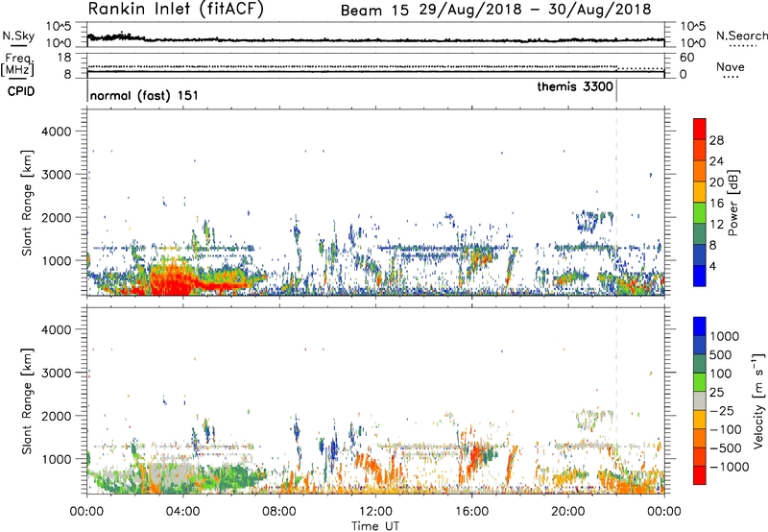Select the date range '29/Aug/2018 - 30/Aug/2018'
The width and height of the screenshot is (768, 532).
pyautogui.click(x=536, y=10)
